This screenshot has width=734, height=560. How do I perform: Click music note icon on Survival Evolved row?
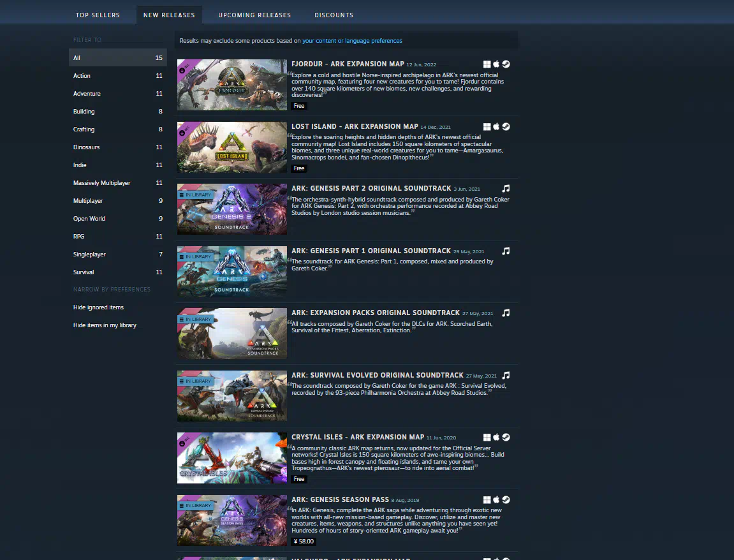(x=506, y=375)
